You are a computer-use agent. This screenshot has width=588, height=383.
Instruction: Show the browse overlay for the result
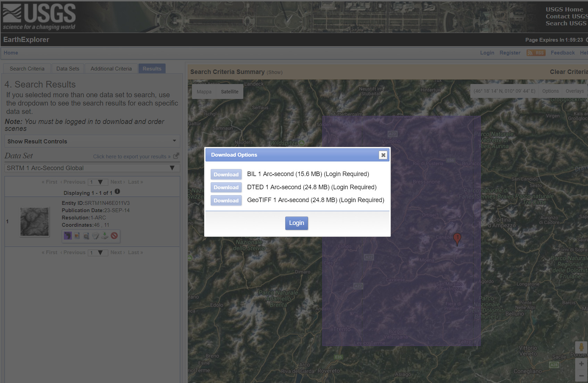click(x=77, y=236)
